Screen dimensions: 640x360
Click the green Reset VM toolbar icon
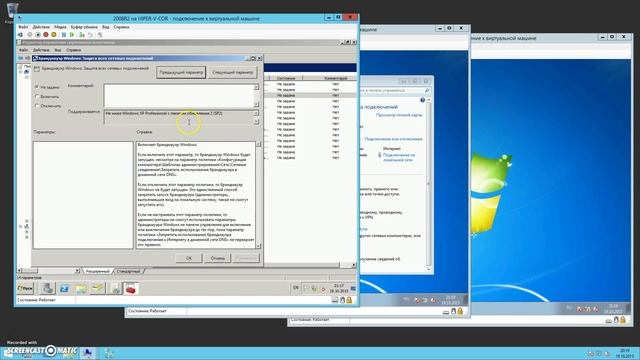72,35
